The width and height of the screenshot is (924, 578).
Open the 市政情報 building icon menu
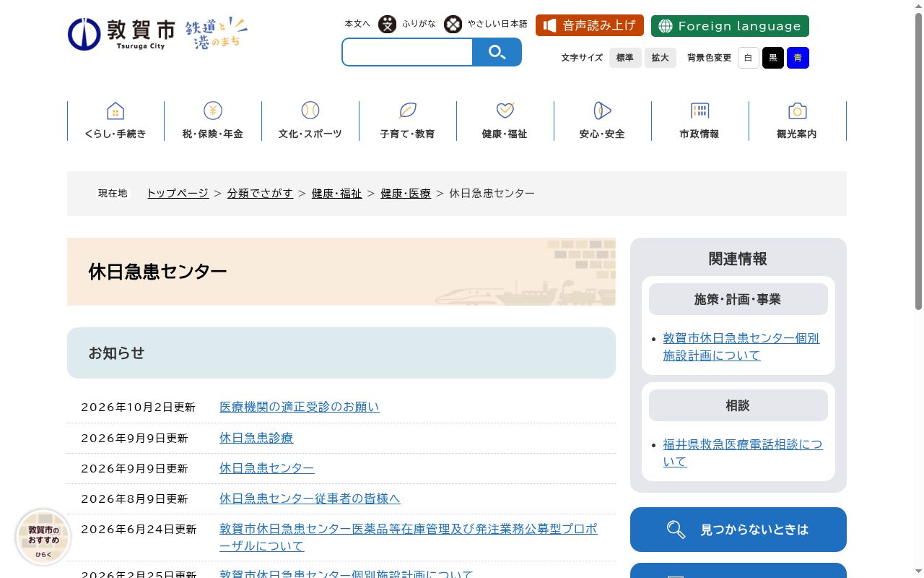[700, 121]
